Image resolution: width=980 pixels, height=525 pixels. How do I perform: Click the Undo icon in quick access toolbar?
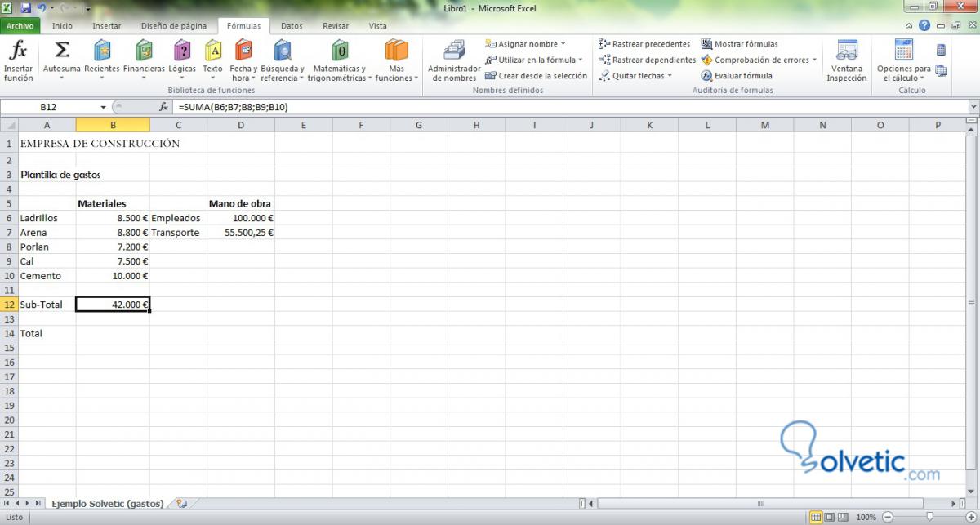42,7
